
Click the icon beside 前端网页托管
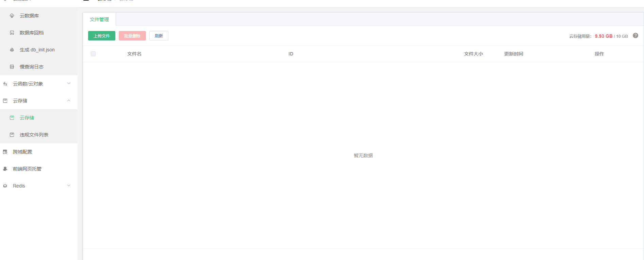(5, 169)
